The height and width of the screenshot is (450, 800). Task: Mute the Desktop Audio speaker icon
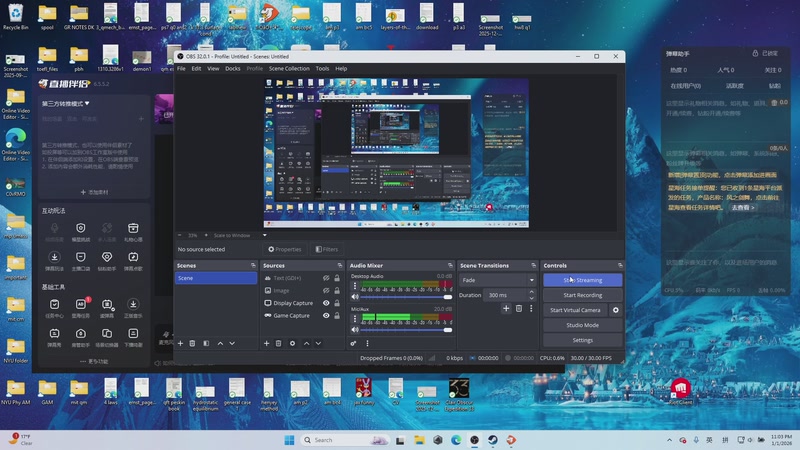tap(355, 297)
